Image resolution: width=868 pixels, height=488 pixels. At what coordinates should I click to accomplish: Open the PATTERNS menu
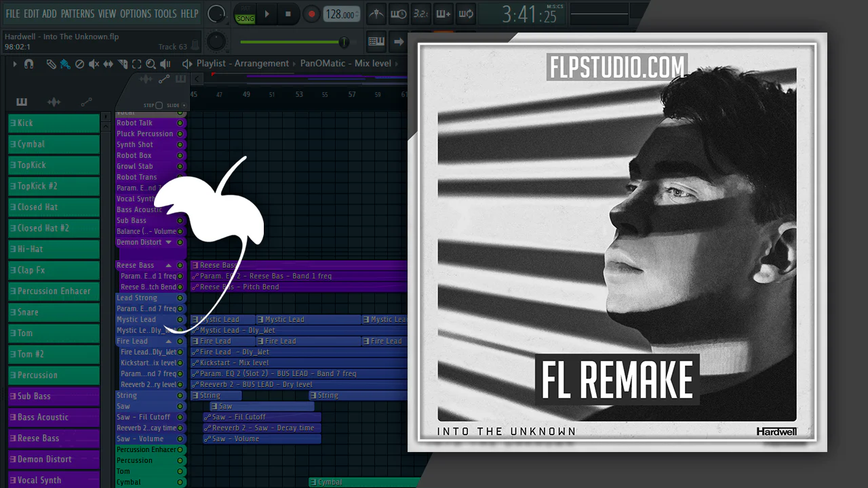coord(77,14)
